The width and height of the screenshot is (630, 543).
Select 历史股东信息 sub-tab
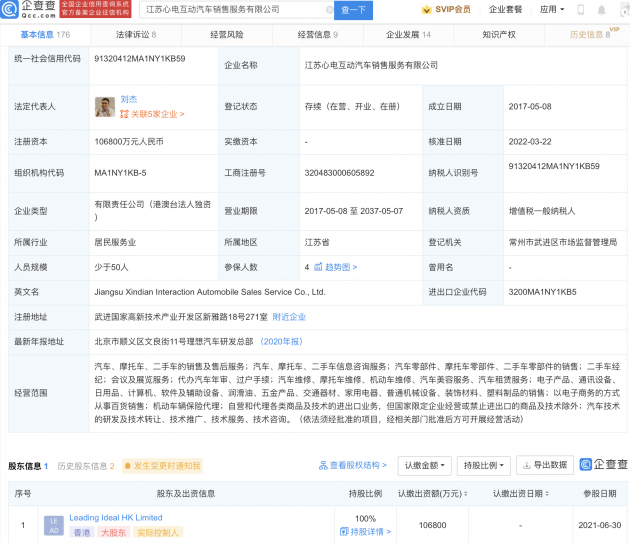pos(86,466)
